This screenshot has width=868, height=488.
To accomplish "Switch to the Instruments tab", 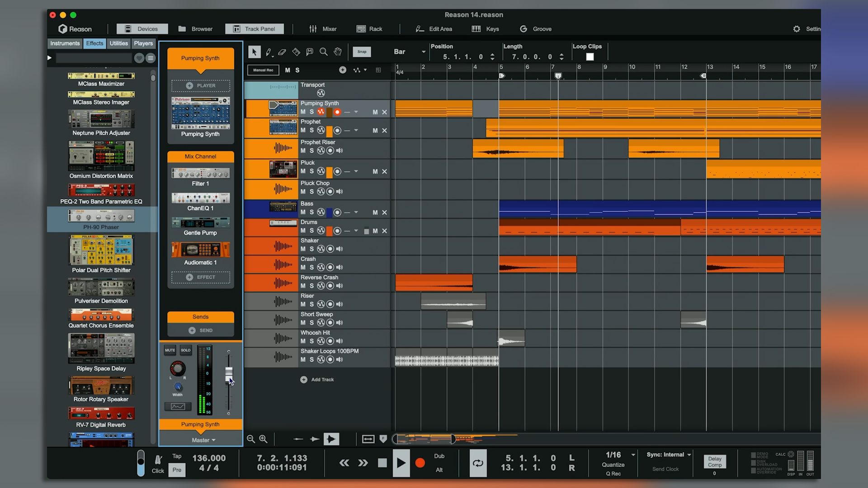I will (65, 43).
